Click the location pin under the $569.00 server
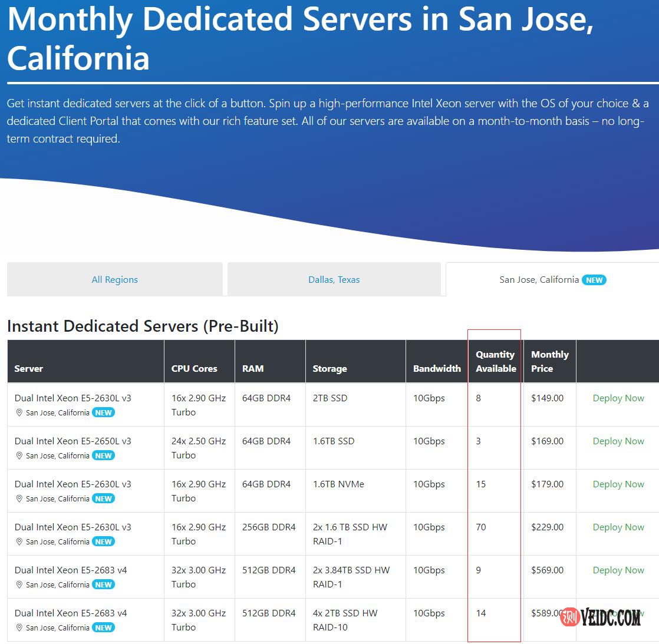Image resolution: width=659 pixels, height=644 pixels. coord(19,584)
